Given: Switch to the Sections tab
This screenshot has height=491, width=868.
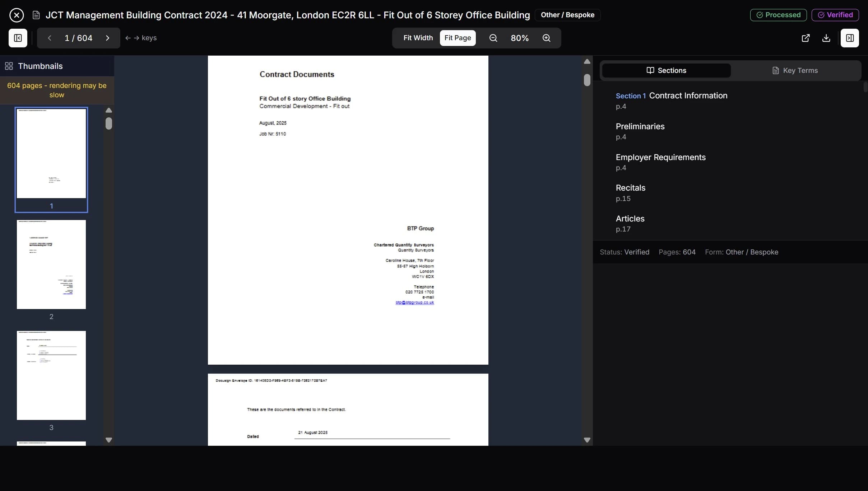Looking at the screenshot, I should coord(665,70).
